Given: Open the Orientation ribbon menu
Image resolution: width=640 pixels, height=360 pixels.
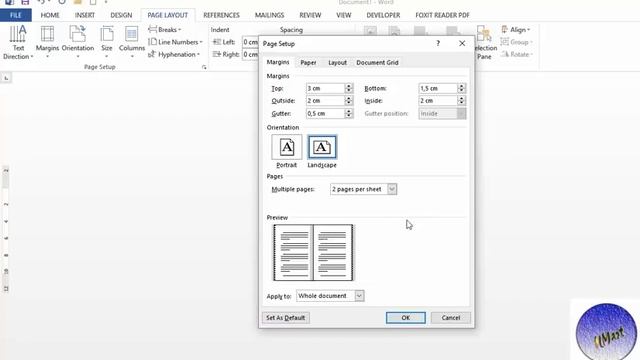Looking at the screenshot, I should point(78,41).
